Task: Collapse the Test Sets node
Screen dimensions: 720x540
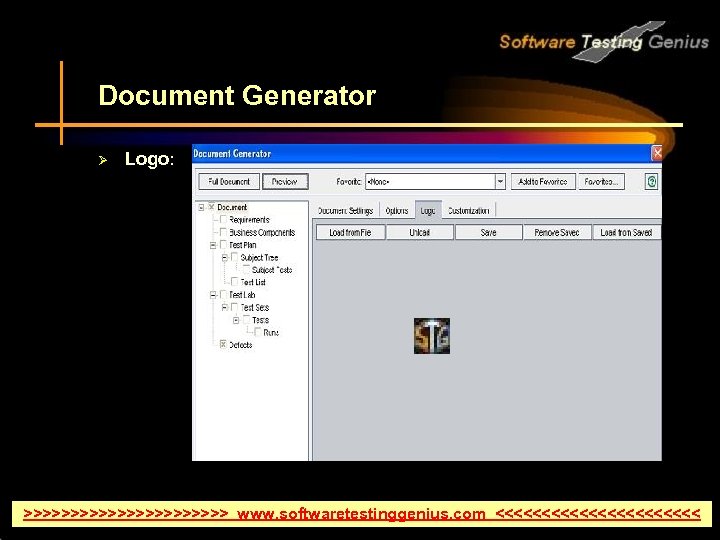Action: click(225, 307)
